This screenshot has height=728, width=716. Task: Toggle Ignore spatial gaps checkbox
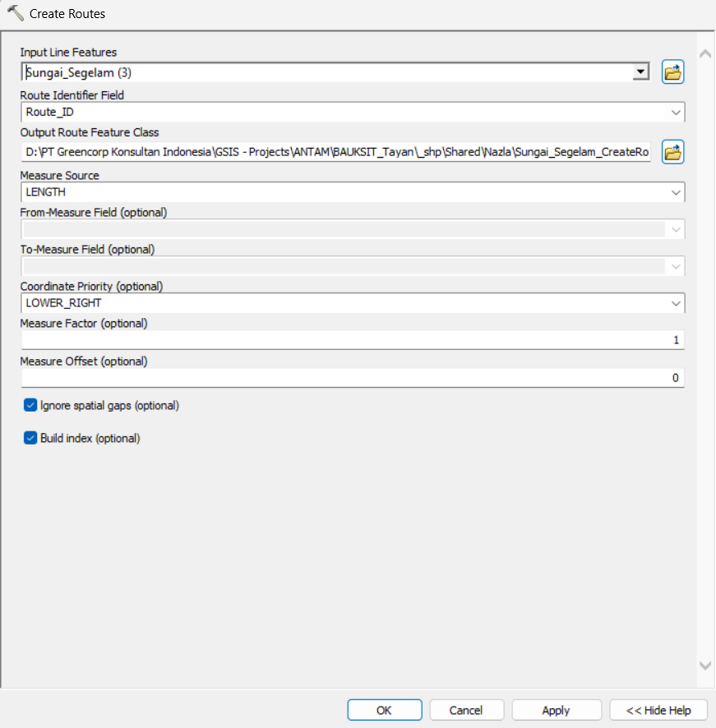click(x=30, y=405)
